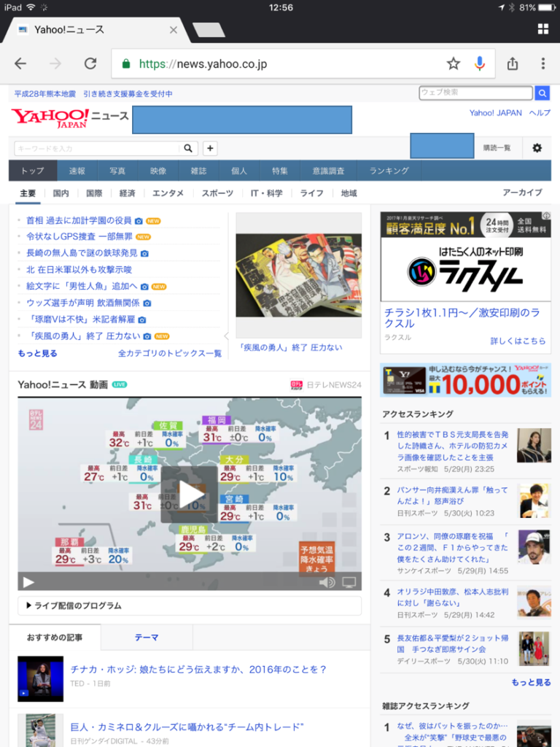Viewport: 560px width, 747px height.
Task: Select the 意識調査 navigation tab
Action: click(329, 171)
